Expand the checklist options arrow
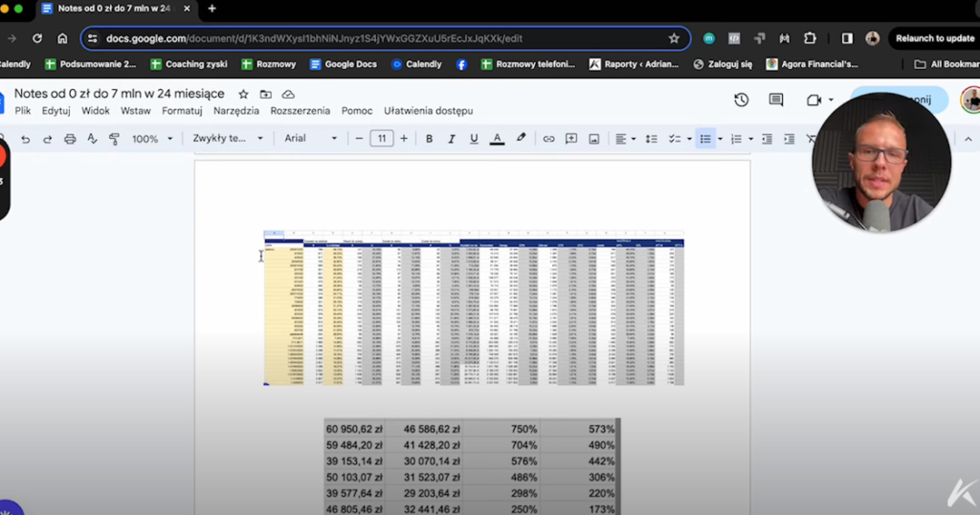Viewport: 980px width, 515px height. [689, 139]
